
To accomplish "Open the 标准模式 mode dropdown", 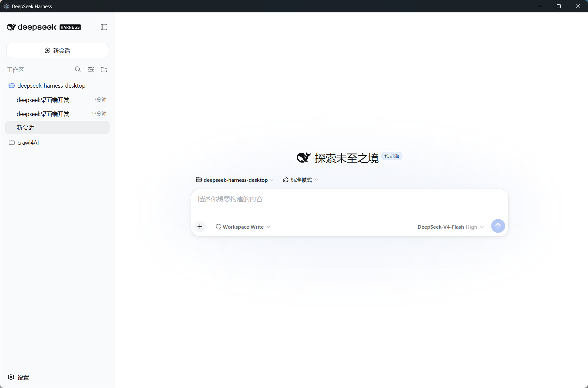I will pyautogui.click(x=300, y=180).
